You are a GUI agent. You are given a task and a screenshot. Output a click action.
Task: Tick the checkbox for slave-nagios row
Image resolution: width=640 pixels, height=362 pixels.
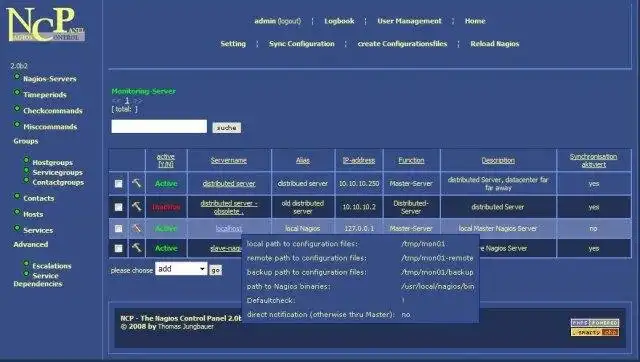click(x=118, y=248)
